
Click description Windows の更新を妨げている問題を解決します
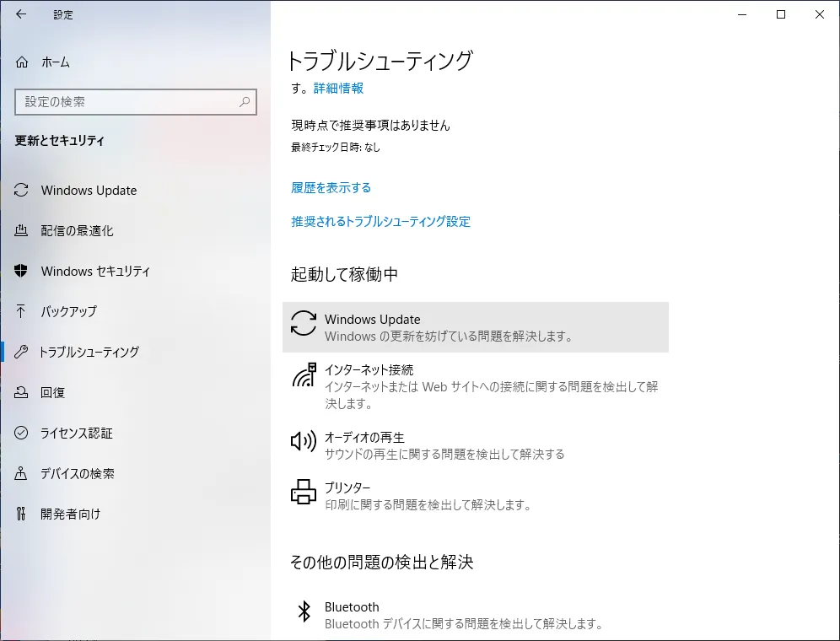tap(450, 337)
